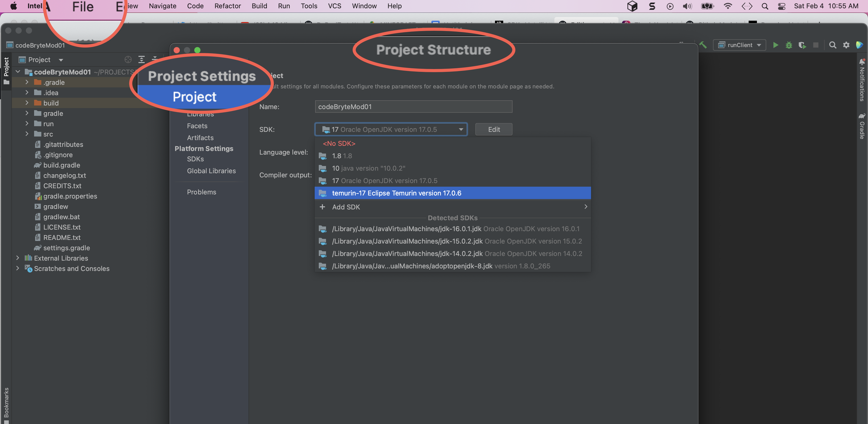Expand the src folder

(27, 134)
